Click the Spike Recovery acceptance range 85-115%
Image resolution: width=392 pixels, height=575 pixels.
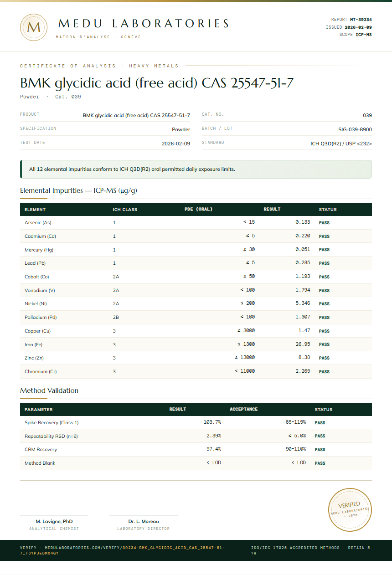click(296, 422)
